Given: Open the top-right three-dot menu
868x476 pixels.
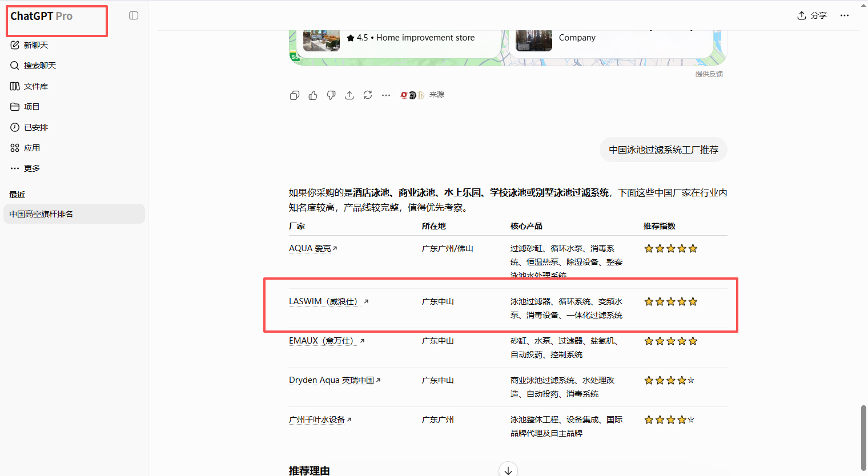Looking at the screenshot, I should coord(845,15).
